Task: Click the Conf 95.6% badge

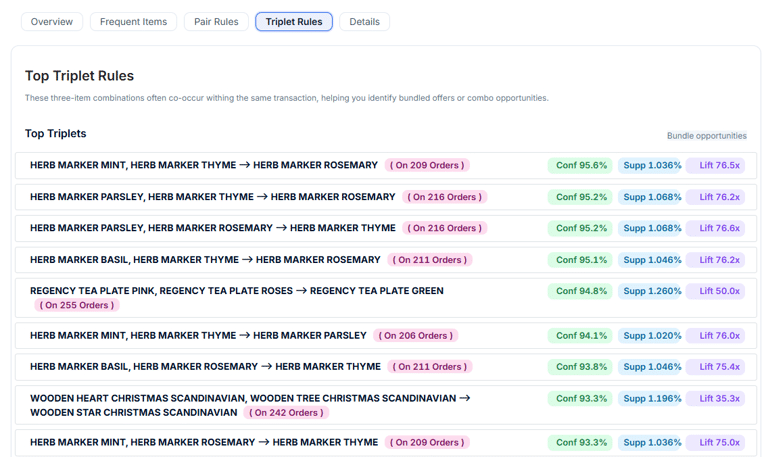Action: (581, 166)
